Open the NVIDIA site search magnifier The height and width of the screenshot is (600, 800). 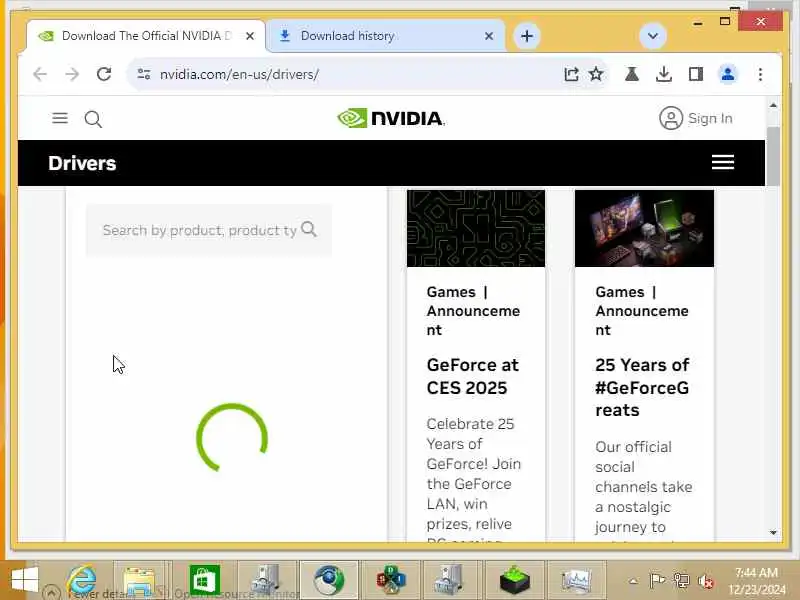pos(93,119)
